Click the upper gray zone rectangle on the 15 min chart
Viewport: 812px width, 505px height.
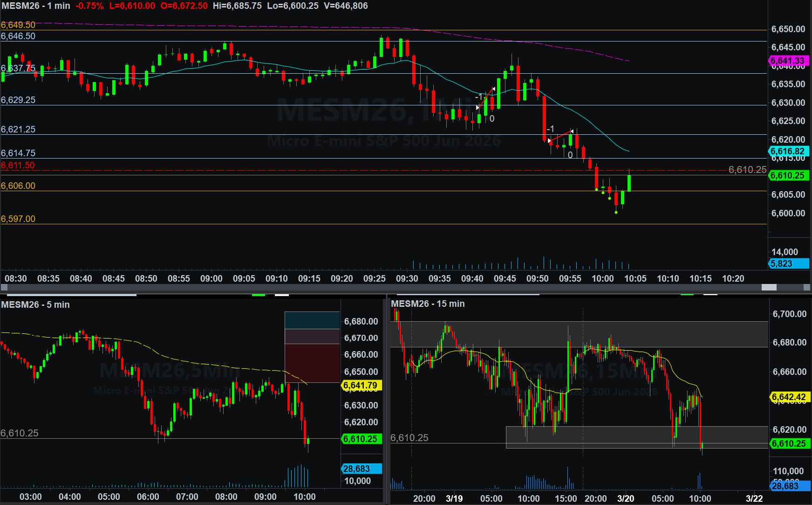(578, 334)
